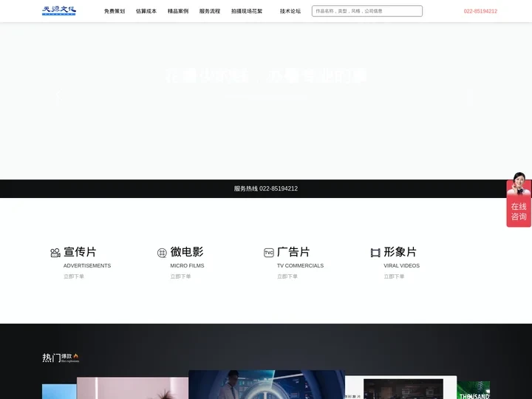Open the pink video thumbnail
Screen dimensions: 532x399
click(133, 388)
